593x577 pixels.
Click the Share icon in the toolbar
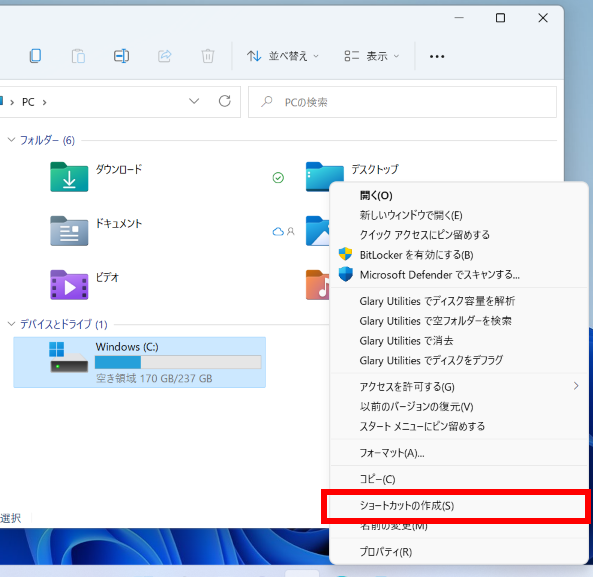(165, 56)
